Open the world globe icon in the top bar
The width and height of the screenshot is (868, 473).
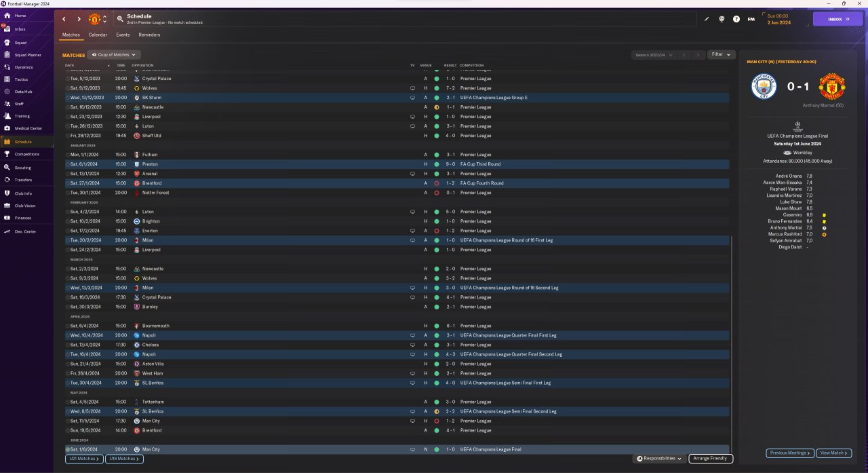click(722, 19)
